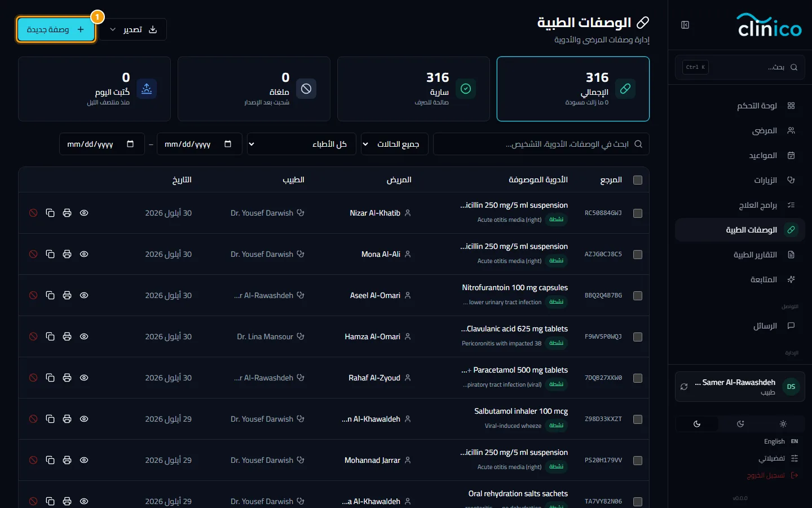812x508 pixels.
Task: Select the cancelled ملغاة stat card
Action: coord(254,89)
